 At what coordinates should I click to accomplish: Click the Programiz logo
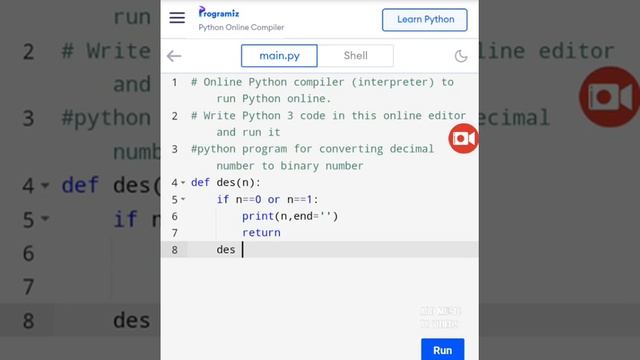219,13
